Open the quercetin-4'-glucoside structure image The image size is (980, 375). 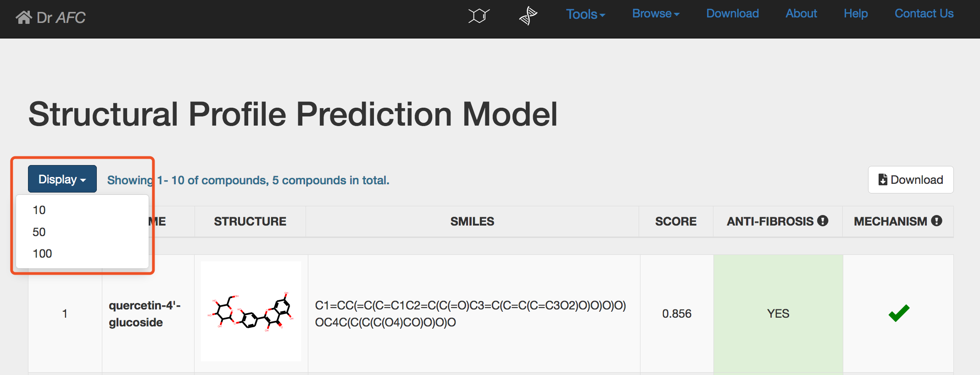tap(251, 311)
